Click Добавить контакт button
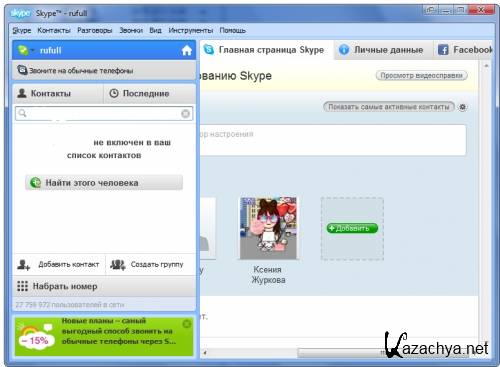 pos(59,264)
